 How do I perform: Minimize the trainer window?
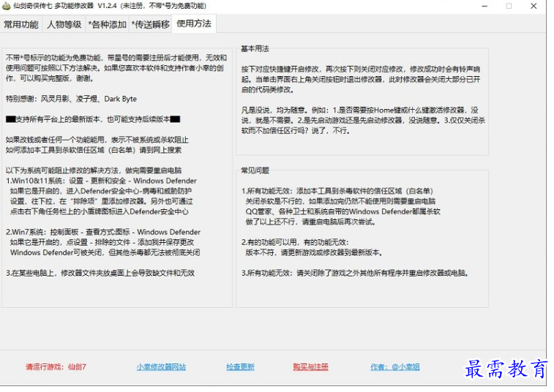coord(484,6)
